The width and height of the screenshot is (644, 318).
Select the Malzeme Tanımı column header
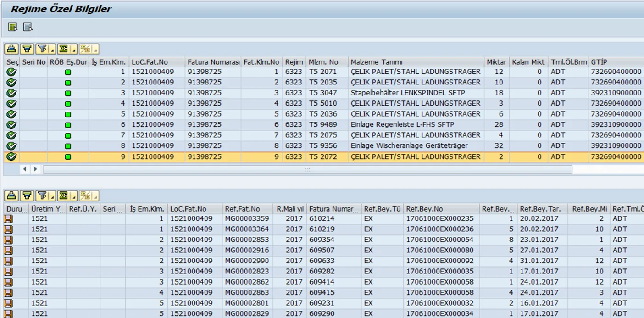[x=416, y=62]
